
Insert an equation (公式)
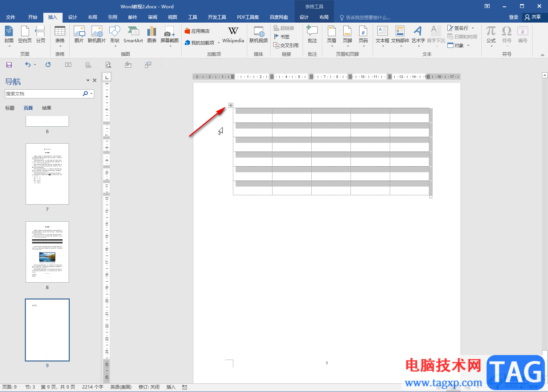(x=491, y=36)
